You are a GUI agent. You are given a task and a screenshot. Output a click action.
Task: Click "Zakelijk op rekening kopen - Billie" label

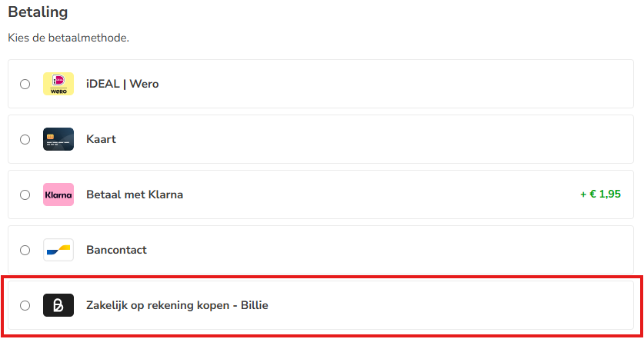(x=177, y=305)
